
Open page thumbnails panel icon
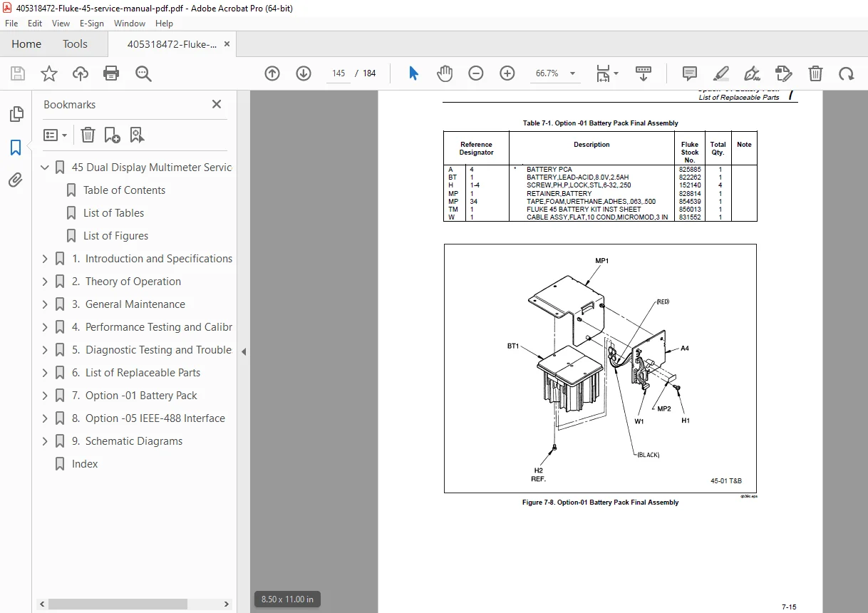point(16,114)
